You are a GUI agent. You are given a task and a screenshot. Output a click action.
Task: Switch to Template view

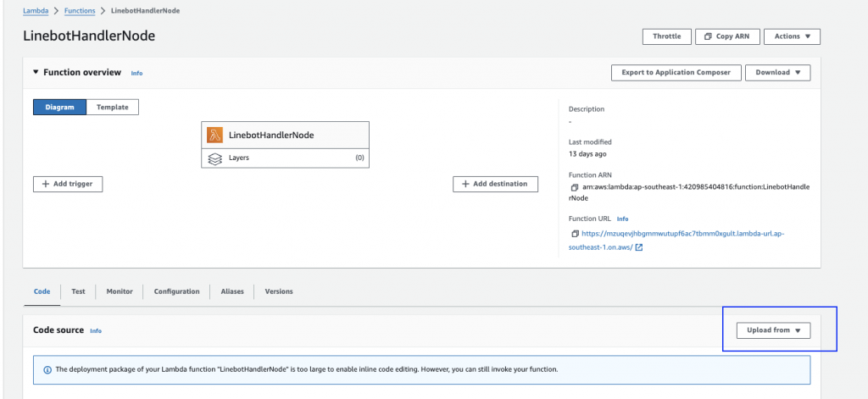coord(112,108)
